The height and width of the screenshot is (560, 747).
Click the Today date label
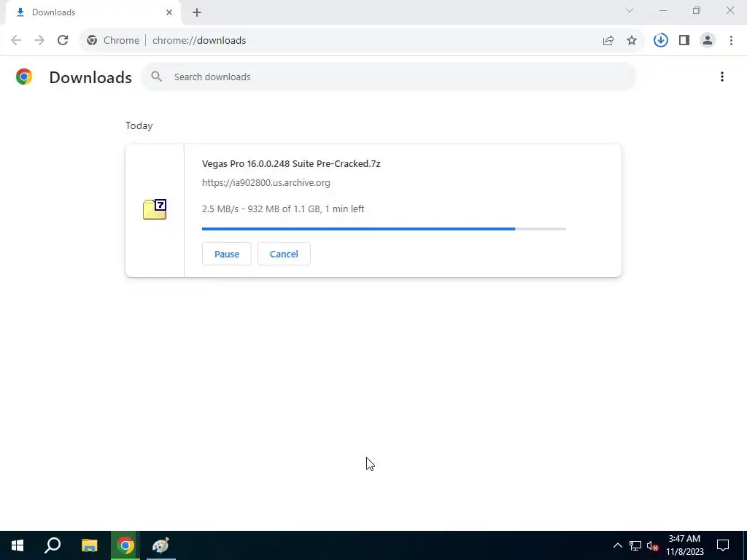(139, 125)
